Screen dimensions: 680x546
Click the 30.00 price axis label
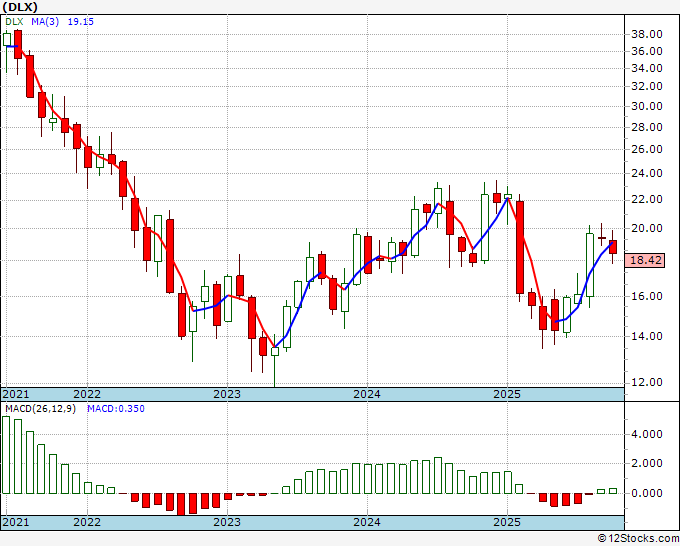coord(647,106)
